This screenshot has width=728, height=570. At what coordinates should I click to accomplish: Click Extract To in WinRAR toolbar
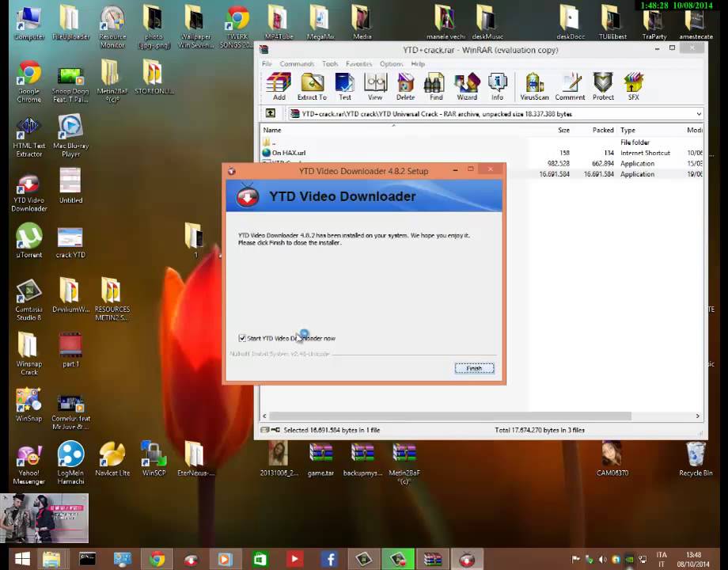[x=312, y=87]
